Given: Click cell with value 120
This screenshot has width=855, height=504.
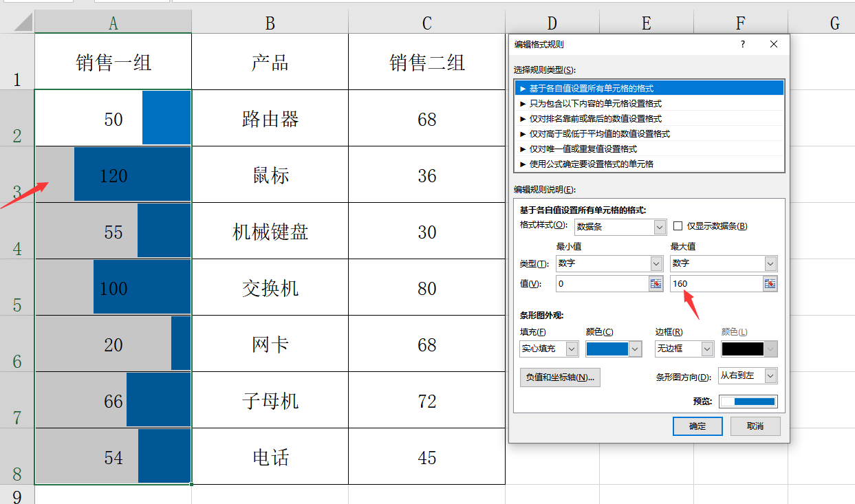Looking at the screenshot, I should [x=113, y=175].
